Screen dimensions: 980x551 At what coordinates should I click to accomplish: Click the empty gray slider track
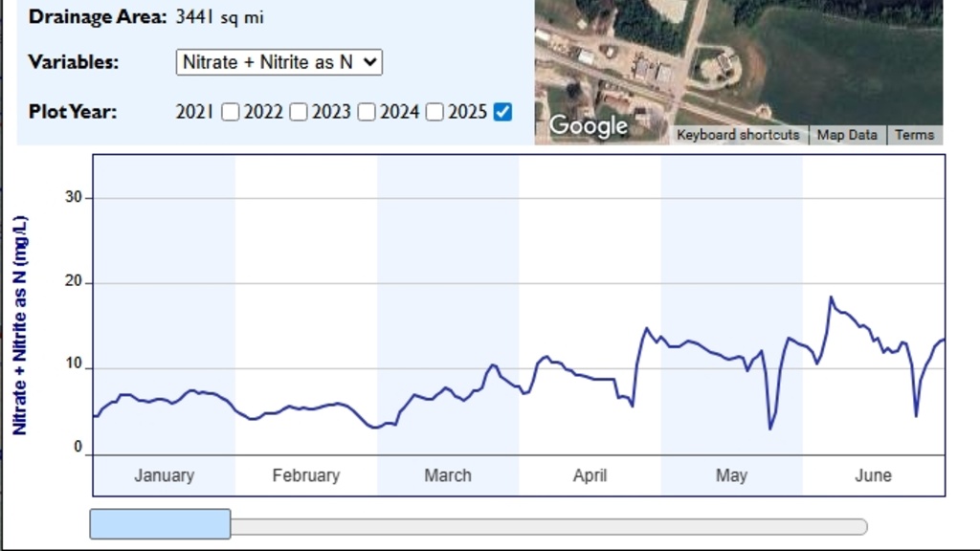(547, 526)
